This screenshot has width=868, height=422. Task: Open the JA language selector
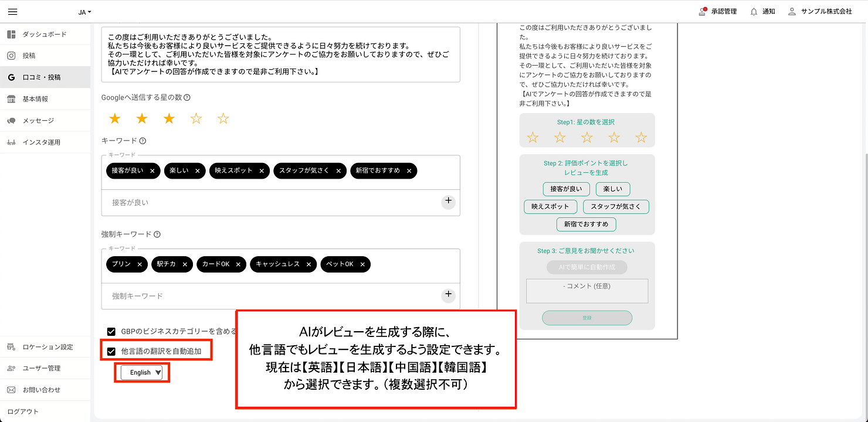(x=84, y=12)
